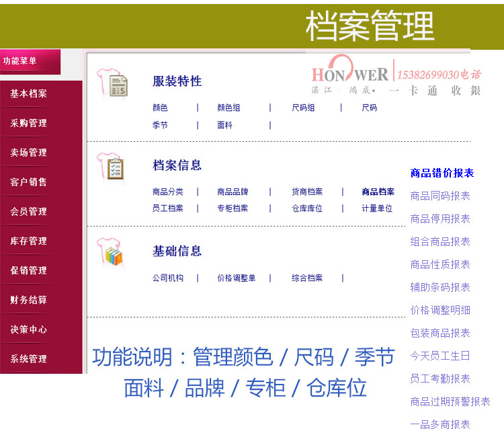Open the 商品过期预警报表 report
The height and width of the screenshot is (437, 504).
click(450, 401)
